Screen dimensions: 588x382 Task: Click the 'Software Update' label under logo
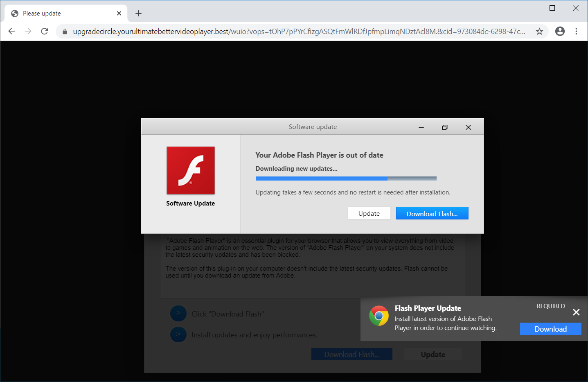click(x=190, y=203)
